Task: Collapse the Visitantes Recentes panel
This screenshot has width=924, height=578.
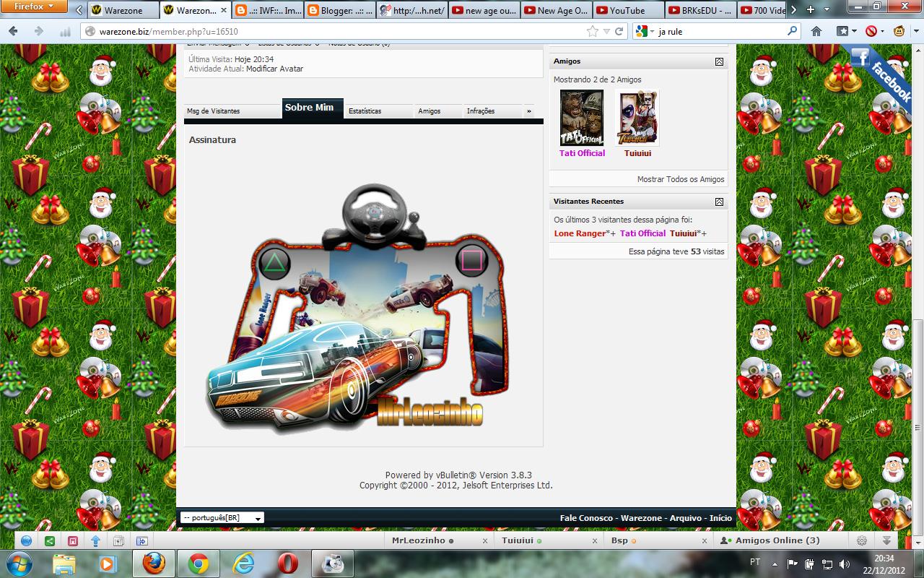Action: pos(719,202)
